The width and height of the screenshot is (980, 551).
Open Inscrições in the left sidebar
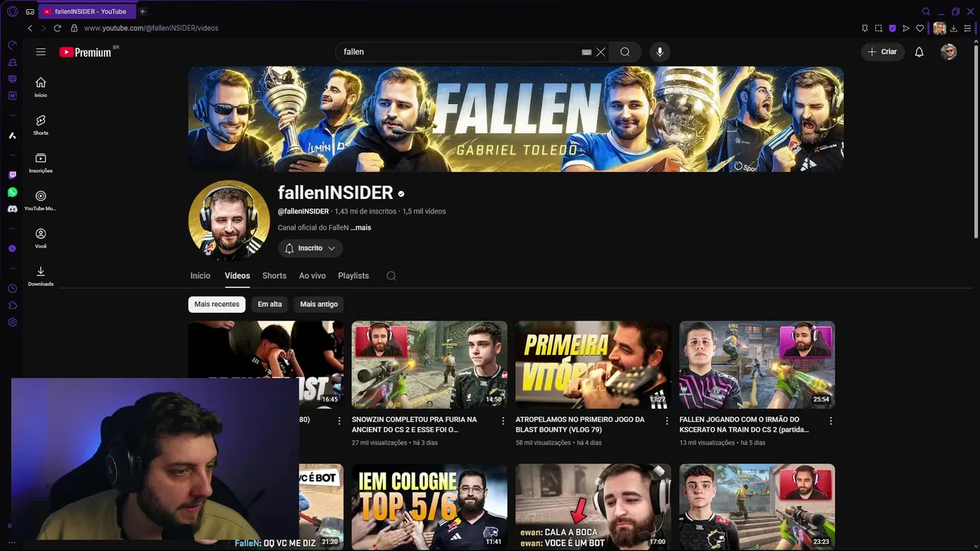pyautogui.click(x=41, y=162)
